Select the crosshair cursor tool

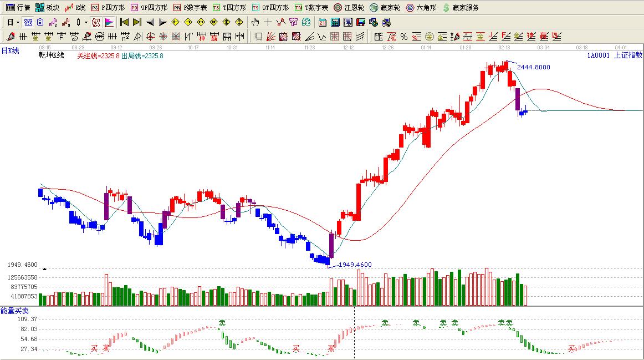[x=268, y=22]
